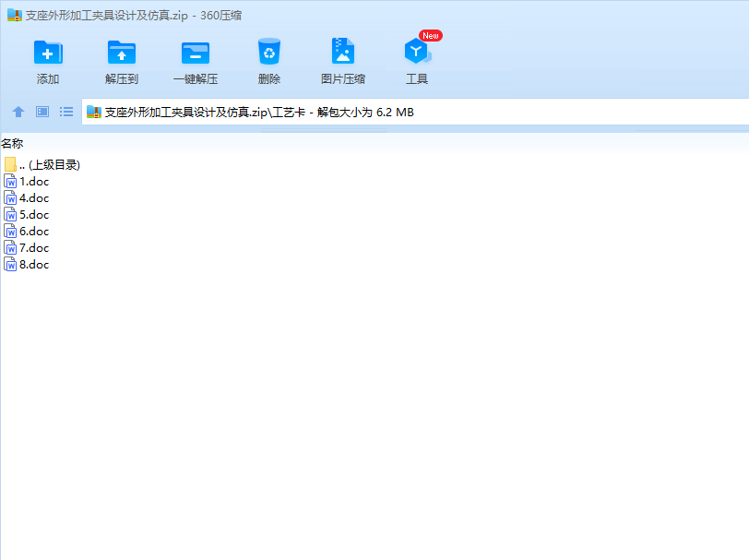Select the file name 5.doc
749x560 pixels.
(34, 215)
